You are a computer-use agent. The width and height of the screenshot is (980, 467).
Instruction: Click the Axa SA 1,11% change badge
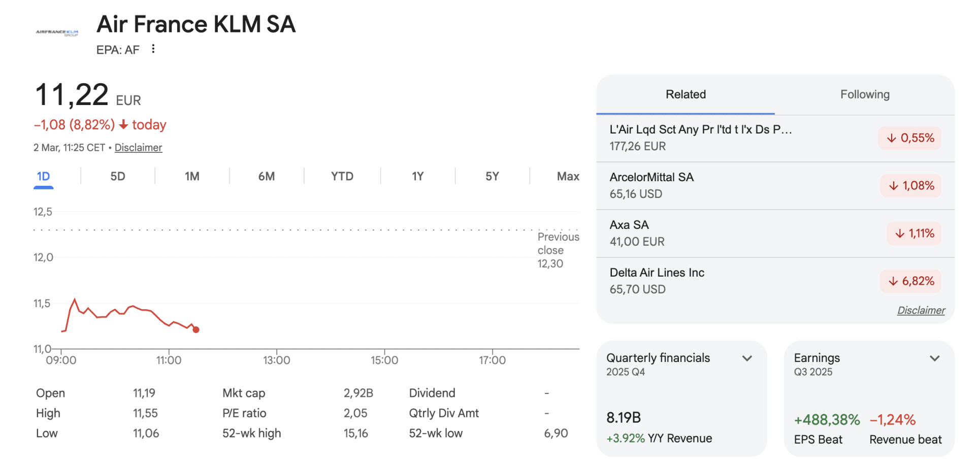914,233
